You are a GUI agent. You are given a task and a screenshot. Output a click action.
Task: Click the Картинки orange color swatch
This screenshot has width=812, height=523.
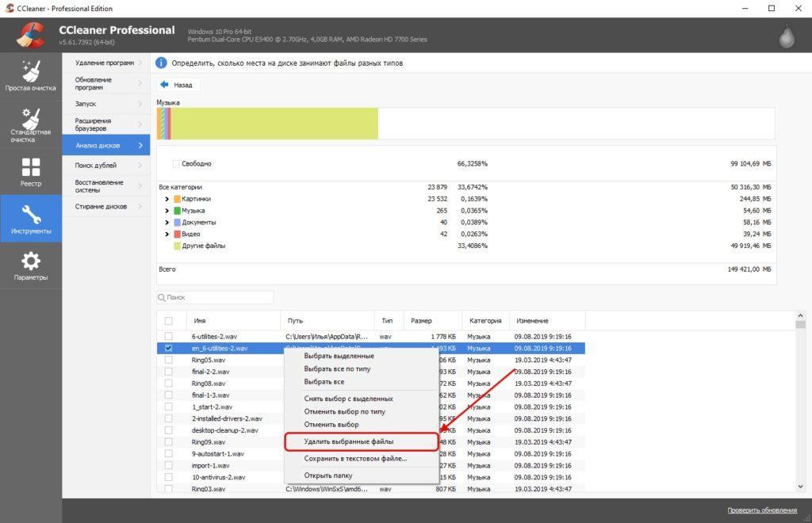[x=177, y=199]
